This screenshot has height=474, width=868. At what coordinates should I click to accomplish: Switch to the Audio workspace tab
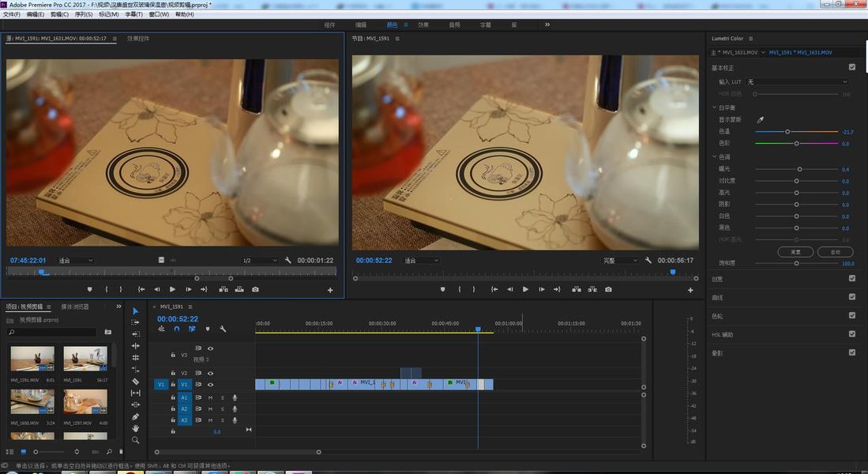(x=454, y=25)
